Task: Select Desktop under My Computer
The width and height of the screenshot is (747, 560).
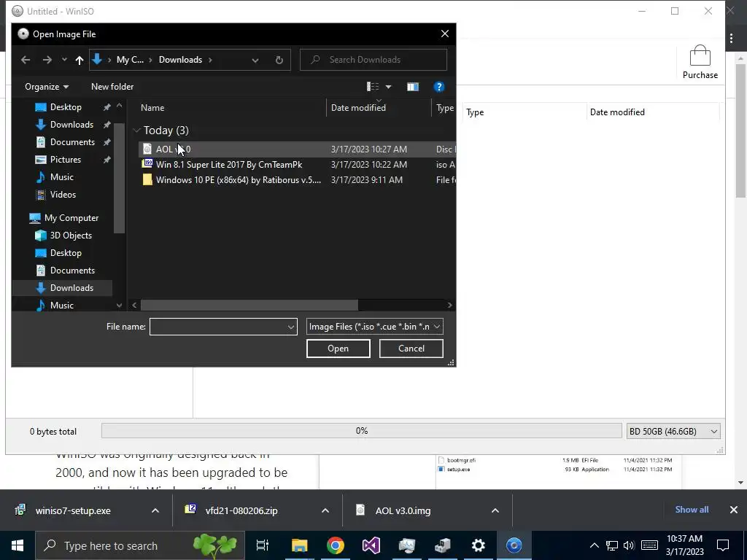Action: click(66, 253)
